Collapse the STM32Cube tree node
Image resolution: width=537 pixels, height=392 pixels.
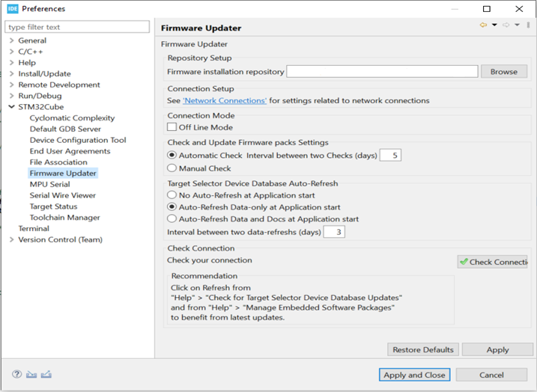coord(11,107)
